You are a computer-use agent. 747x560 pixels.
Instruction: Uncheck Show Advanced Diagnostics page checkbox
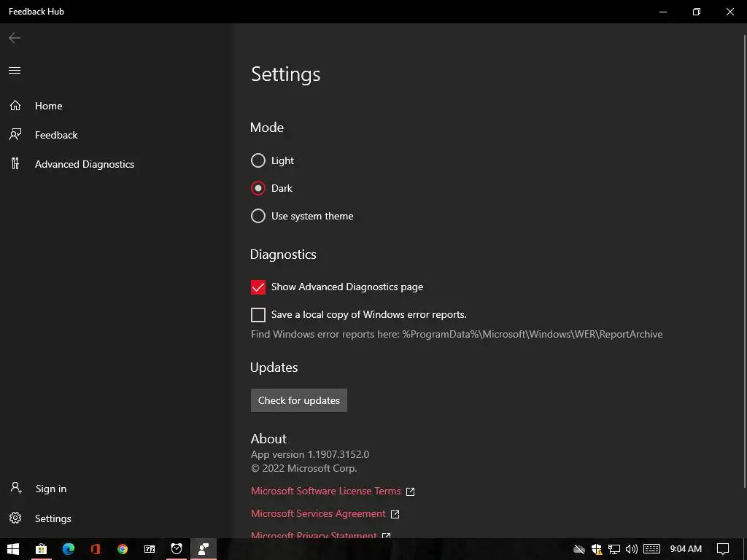click(x=258, y=287)
